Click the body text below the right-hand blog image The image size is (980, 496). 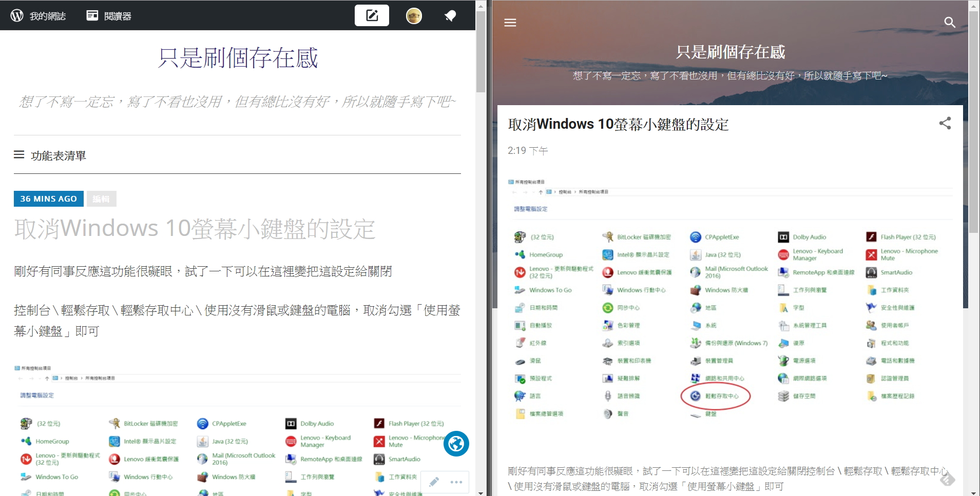pos(728,479)
